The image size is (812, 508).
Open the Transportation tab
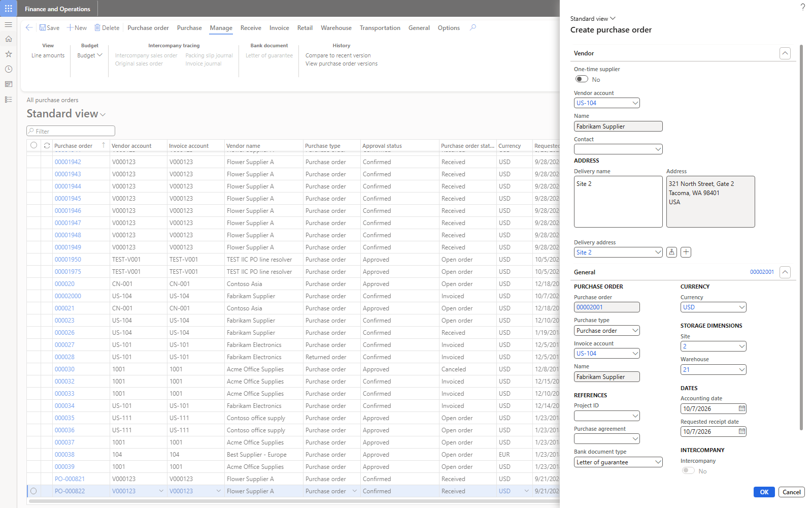(x=380, y=28)
